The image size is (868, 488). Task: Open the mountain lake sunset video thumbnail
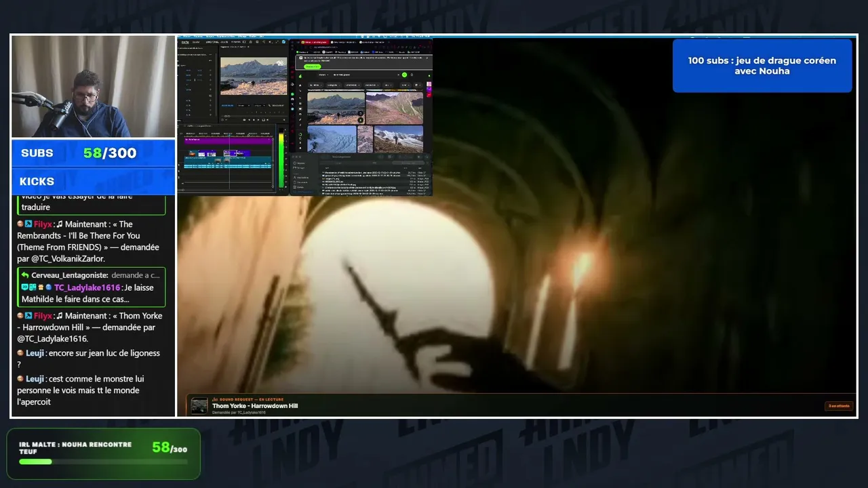click(336, 107)
